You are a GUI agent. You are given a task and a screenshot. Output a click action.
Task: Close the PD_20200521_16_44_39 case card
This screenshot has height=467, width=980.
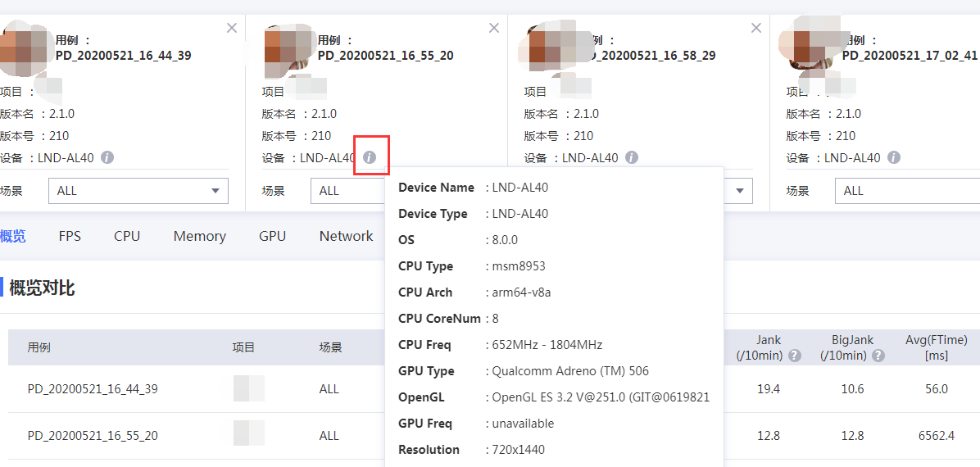pos(232,28)
